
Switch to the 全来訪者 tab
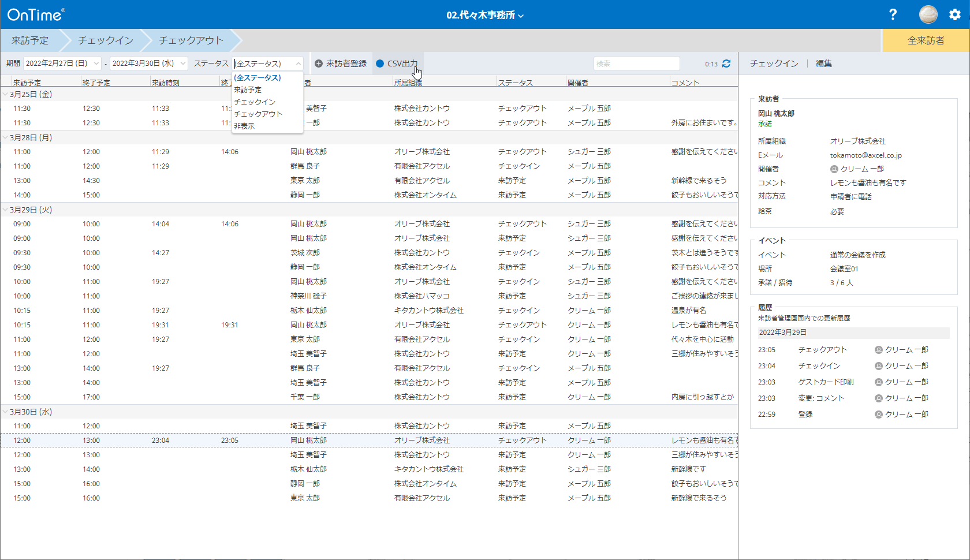pyautogui.click(x=924, y=40)
